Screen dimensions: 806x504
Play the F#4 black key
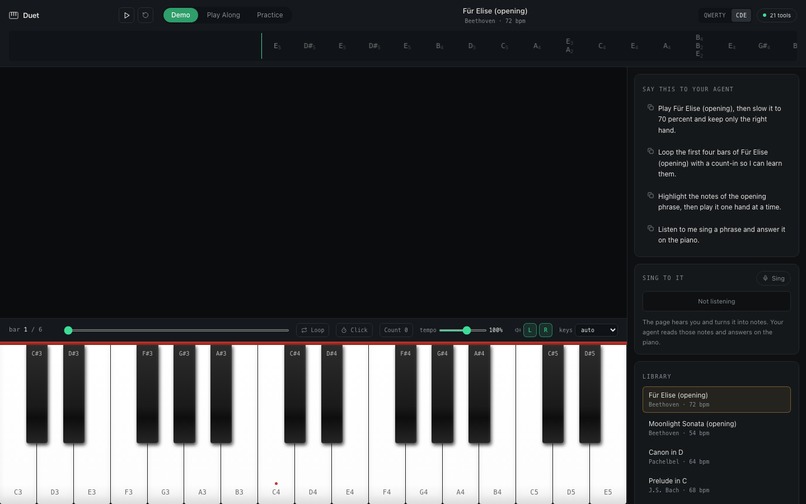pyautogui.click(x=406, y=393)
